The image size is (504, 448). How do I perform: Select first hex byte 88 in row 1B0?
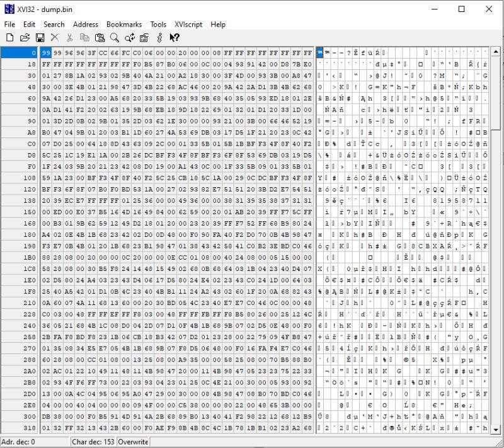click(46, 258)
